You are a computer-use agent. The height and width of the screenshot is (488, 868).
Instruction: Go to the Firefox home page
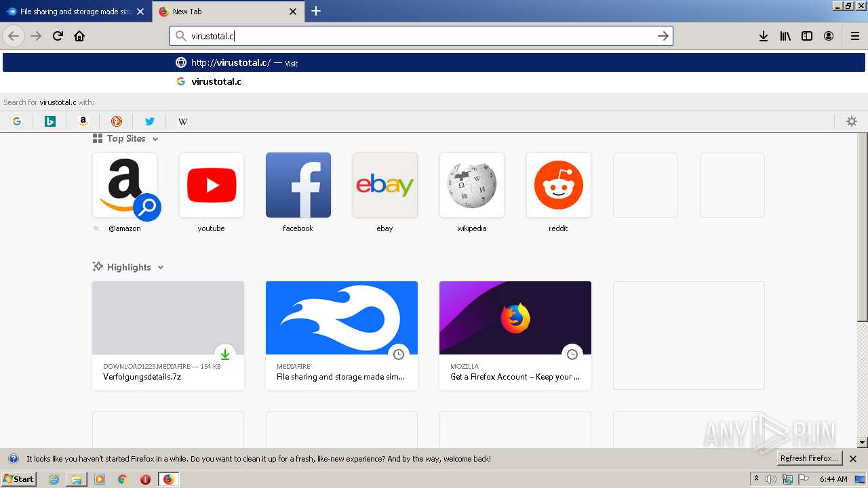click(79, 36)
